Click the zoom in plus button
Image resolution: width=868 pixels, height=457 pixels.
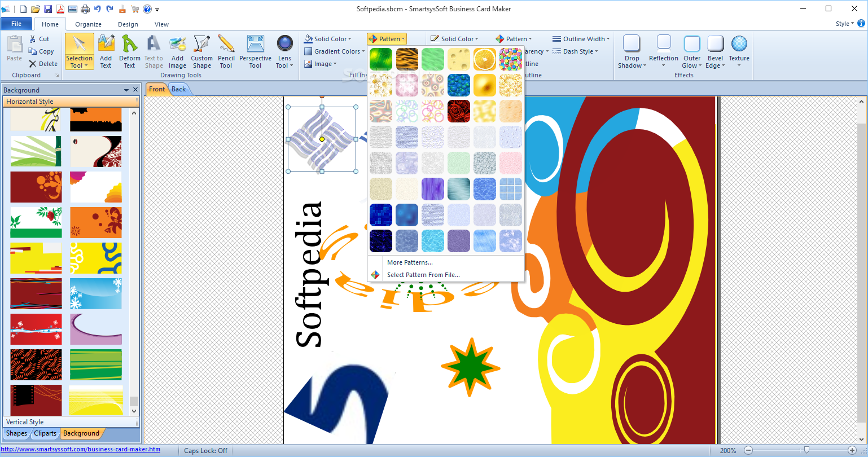tap(852, 450)
